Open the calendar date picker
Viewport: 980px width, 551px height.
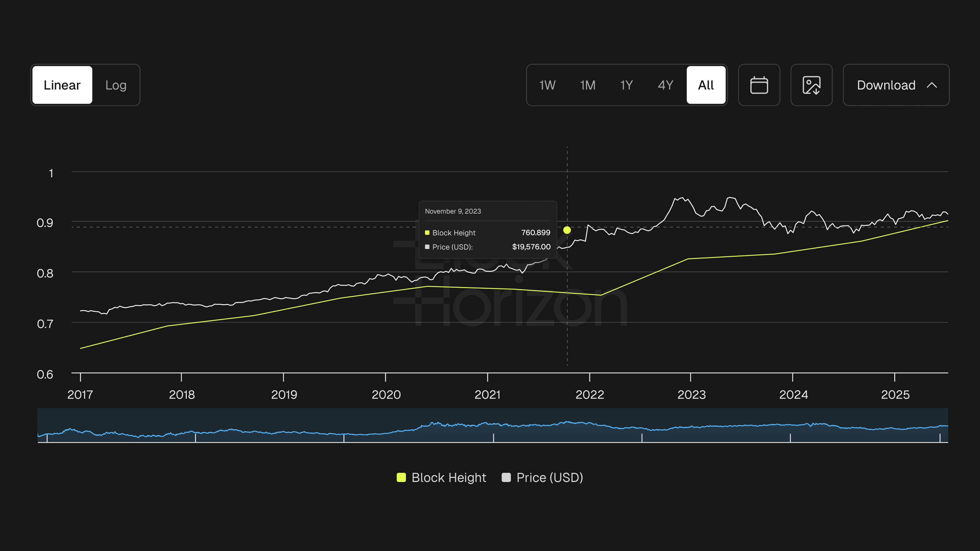(758, 85)
